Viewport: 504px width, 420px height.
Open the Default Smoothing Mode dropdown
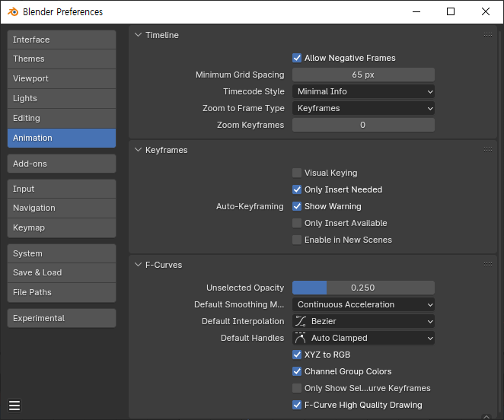tap(363, 304)
